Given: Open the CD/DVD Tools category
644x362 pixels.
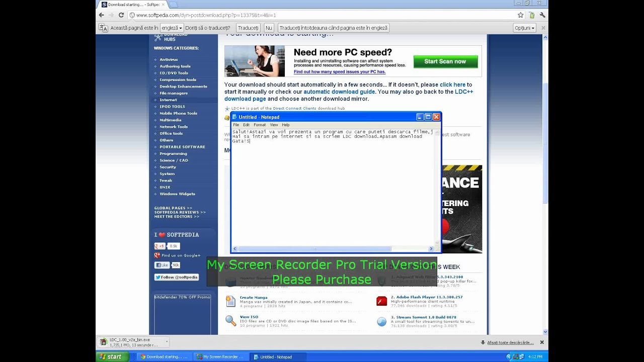Looking at the screenshot, I should (174, 73).
